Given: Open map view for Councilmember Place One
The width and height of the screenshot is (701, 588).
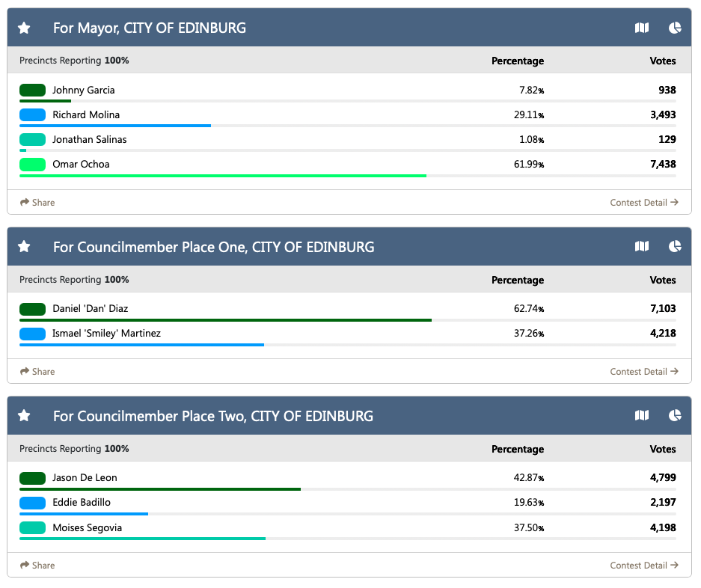Looking at the screenshot, I should pyautogui.click(x=641, y=247).
